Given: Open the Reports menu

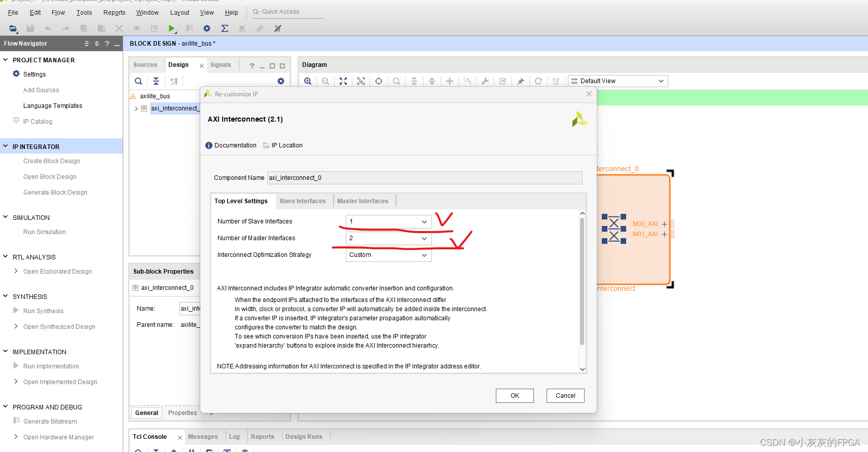Looking at the screenshot, I should [114, 12].
